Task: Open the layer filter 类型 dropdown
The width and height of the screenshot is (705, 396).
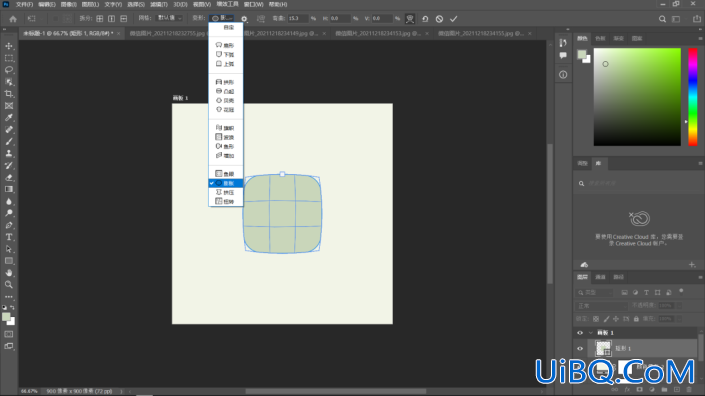Action: (595, 293)
